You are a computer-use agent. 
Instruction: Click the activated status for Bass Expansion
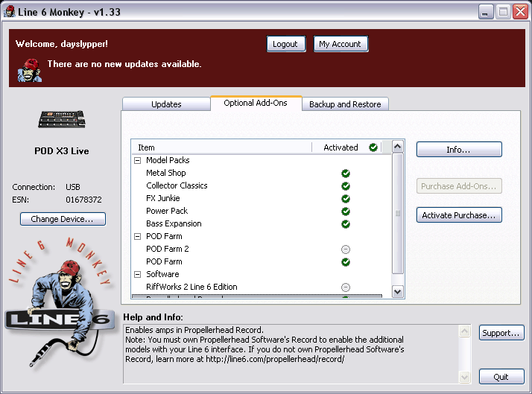346,224
